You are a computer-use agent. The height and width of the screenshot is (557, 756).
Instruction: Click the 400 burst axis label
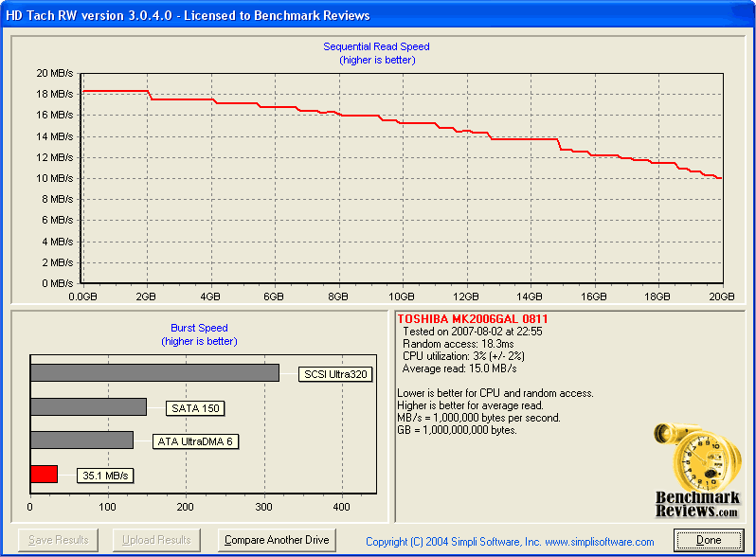point(341,507)
